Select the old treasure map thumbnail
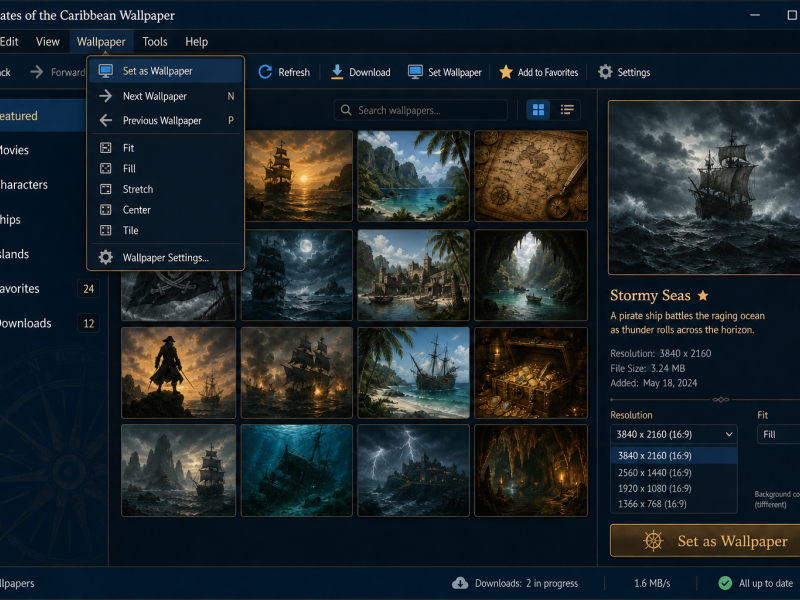Image resolution: width=800 pixels, height=600 pixels. 531,176
